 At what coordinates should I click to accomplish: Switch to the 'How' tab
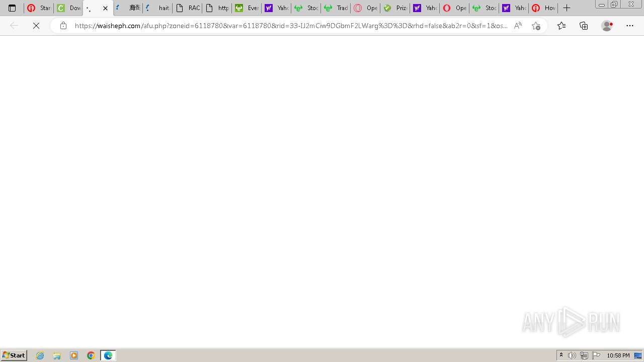click(543, 8)
